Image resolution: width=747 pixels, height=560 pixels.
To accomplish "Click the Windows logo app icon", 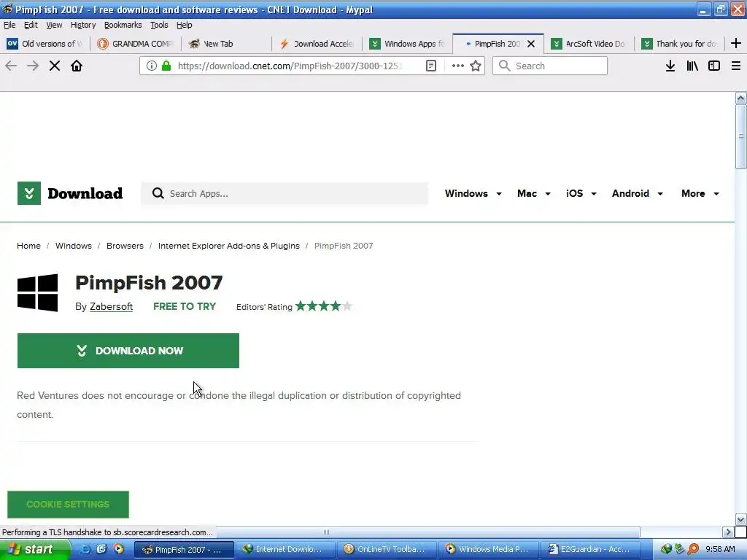I will point(38,292).
